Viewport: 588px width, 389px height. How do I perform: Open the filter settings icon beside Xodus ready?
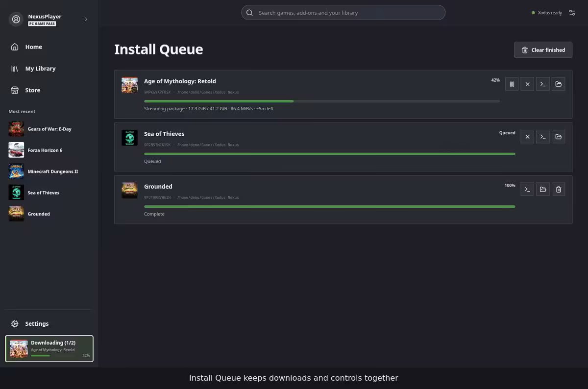(x=572, y=13)
